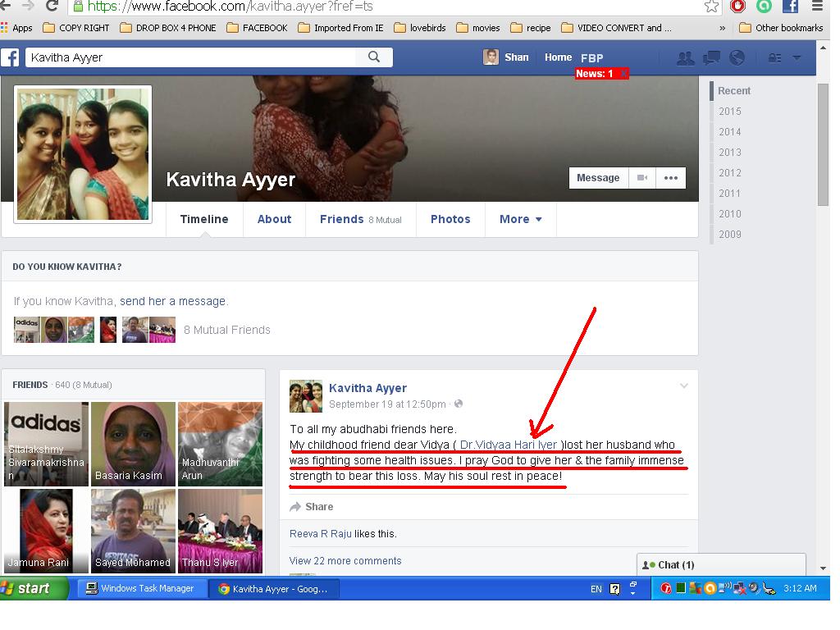840x630 pixels.
Task: Open Chat (1) bar
Action: click(721, 565)
